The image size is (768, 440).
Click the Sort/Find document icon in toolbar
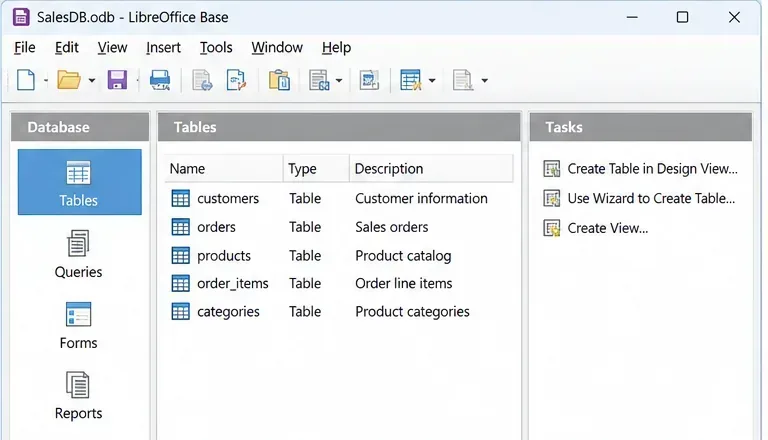[319, 80]
